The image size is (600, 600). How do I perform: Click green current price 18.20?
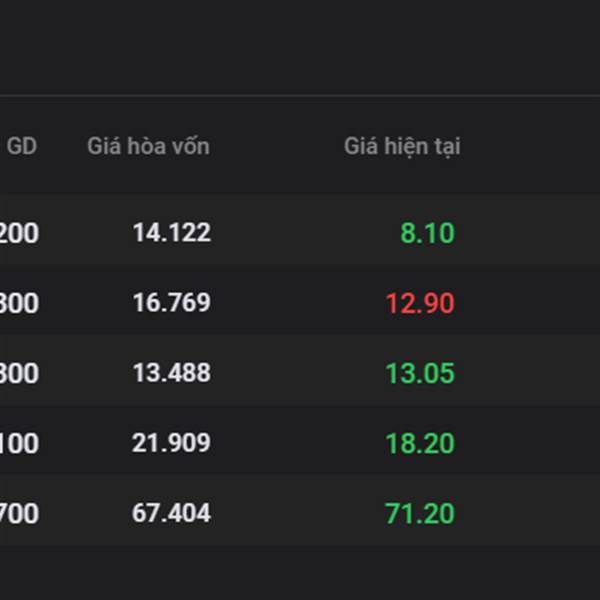click(x=420, y=443)
